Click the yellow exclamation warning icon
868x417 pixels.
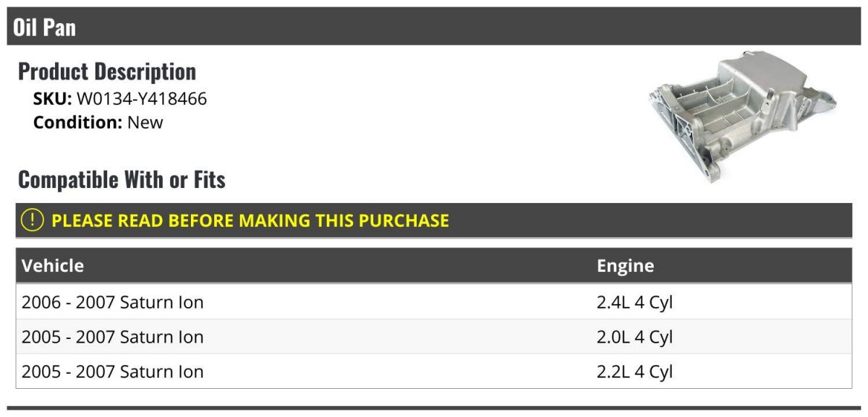[x=33, y=220]
